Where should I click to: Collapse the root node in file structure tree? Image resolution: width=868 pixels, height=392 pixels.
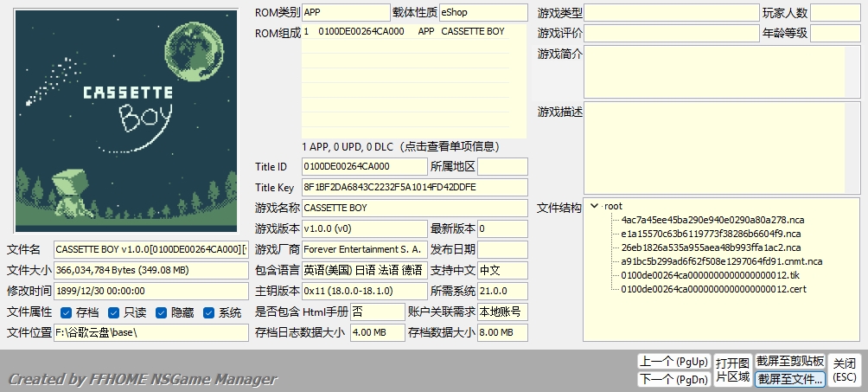(x=594, y=206)
